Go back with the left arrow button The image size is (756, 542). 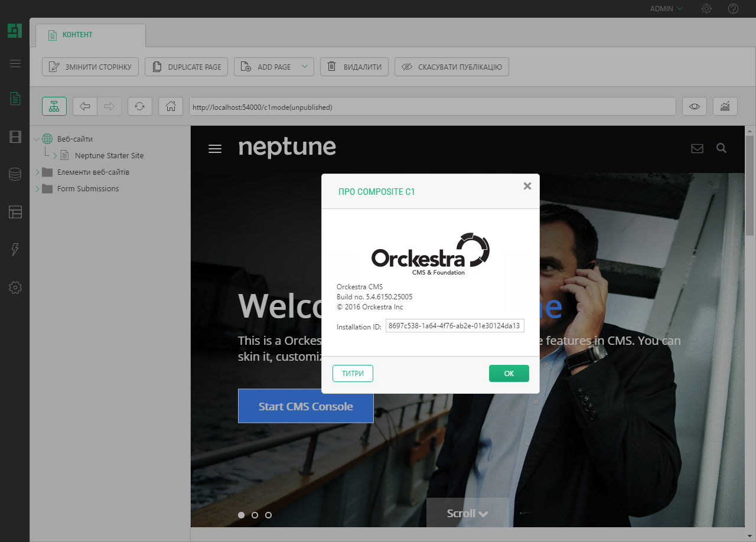(85, 106)
